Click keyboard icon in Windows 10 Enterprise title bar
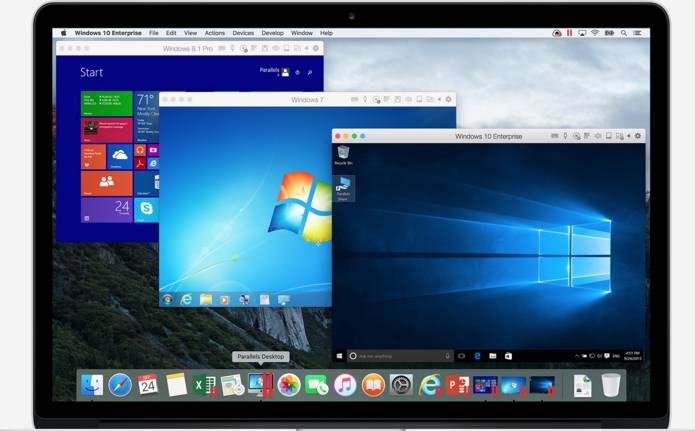Screen dimensions: 695x431 click(x=554, y=136)
